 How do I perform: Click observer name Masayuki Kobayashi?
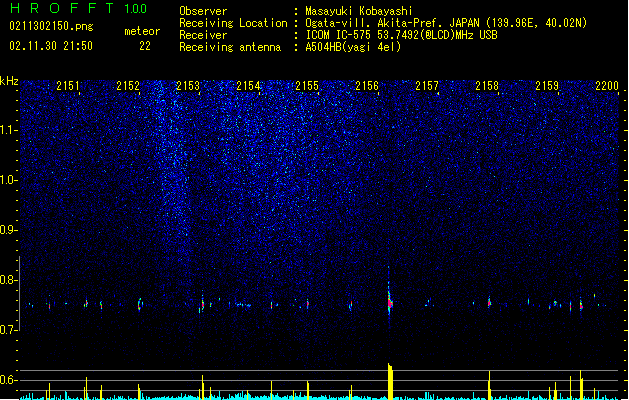pyautogui.click(x=359, y=11)
